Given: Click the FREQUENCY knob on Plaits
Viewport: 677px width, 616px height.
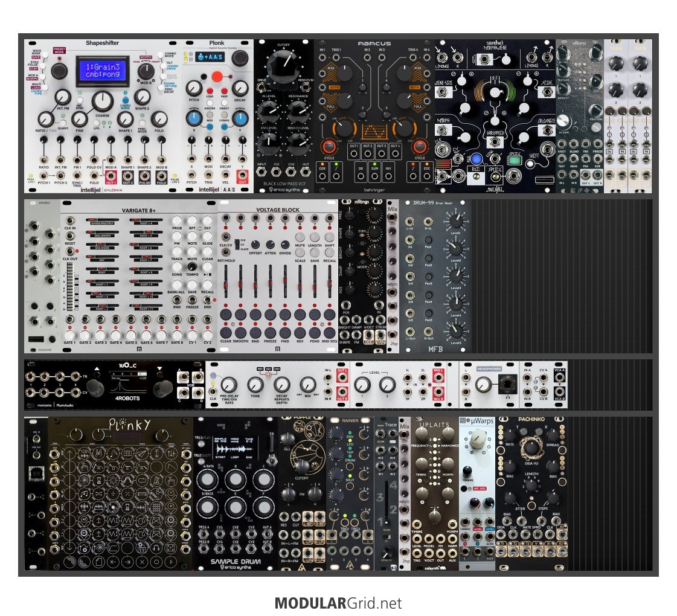Looking at the screenshot, I should point(422,435).
